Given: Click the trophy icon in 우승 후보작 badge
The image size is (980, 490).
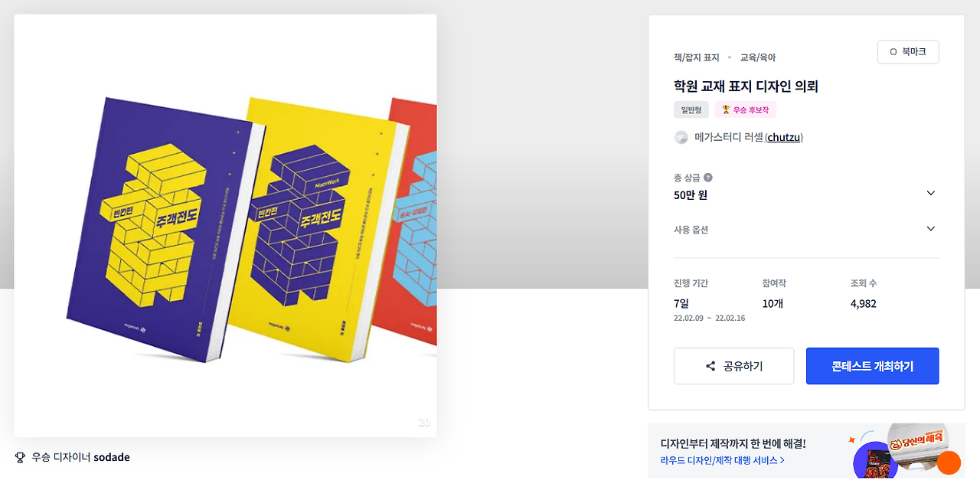Looking at the screenshot, I should point(726,110).
